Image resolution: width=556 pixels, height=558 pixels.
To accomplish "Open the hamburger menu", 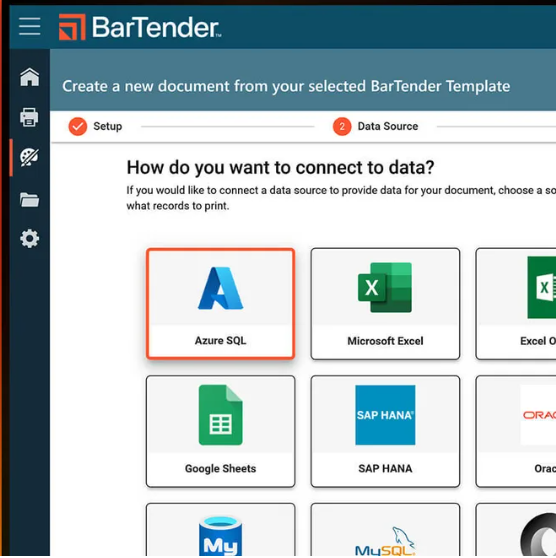I will coord(30,26).
